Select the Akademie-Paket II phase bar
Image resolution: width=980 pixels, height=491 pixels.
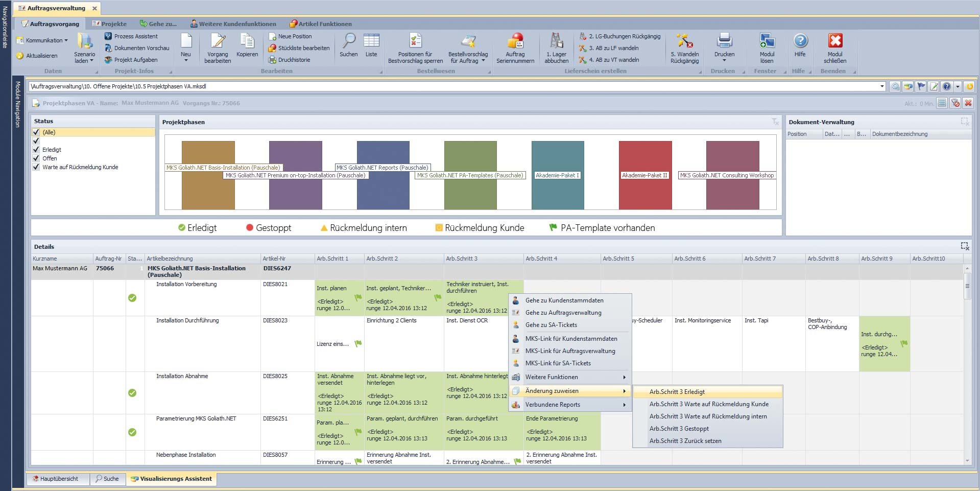(645, 175)
